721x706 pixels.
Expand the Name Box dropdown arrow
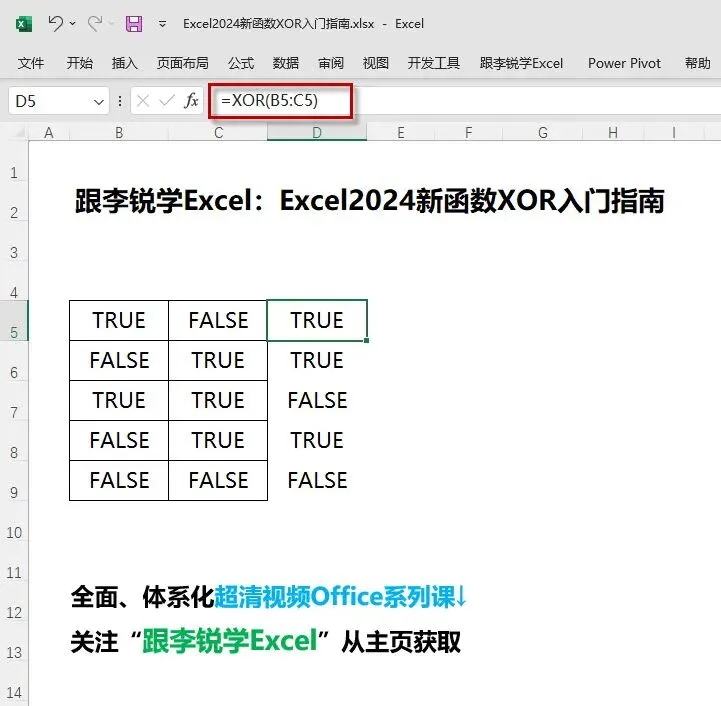tap(98, 102)
